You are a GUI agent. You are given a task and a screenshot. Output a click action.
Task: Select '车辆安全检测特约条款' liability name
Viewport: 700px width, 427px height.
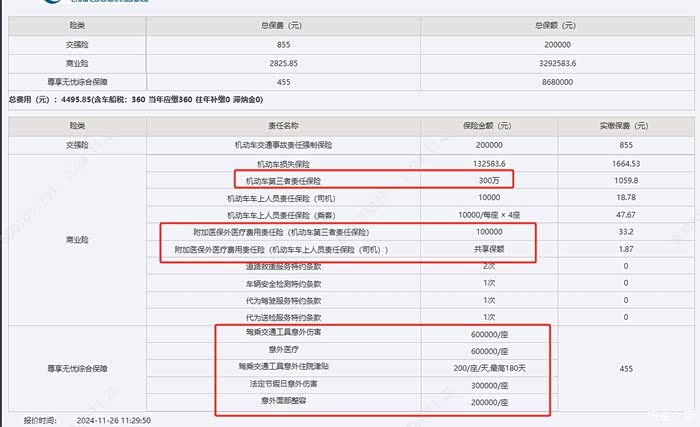(x=283, y=284)
